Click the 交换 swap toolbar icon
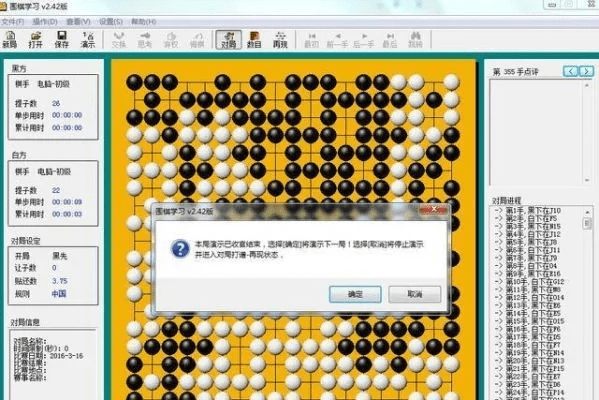This screenshot has width=599, height=400. (119, 40)
